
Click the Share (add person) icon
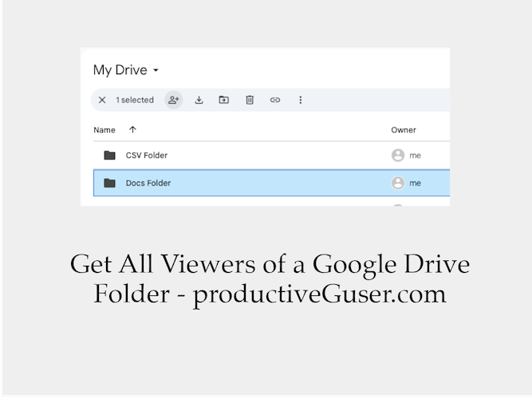pos(174,100)
